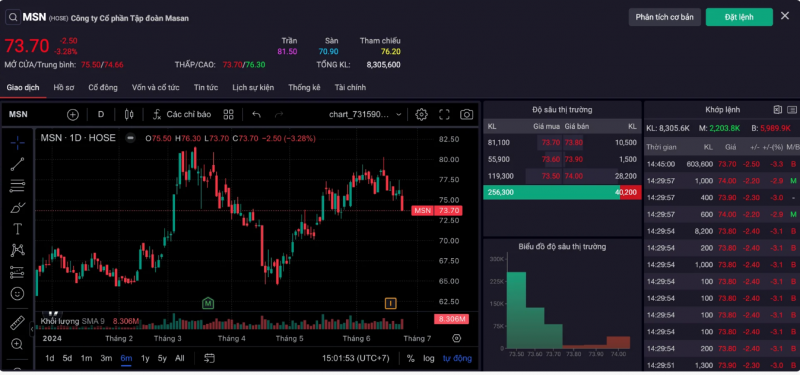Click the Đặt lệnh button
The height and width of the screenshot is (375, 800).
point(739,17)
